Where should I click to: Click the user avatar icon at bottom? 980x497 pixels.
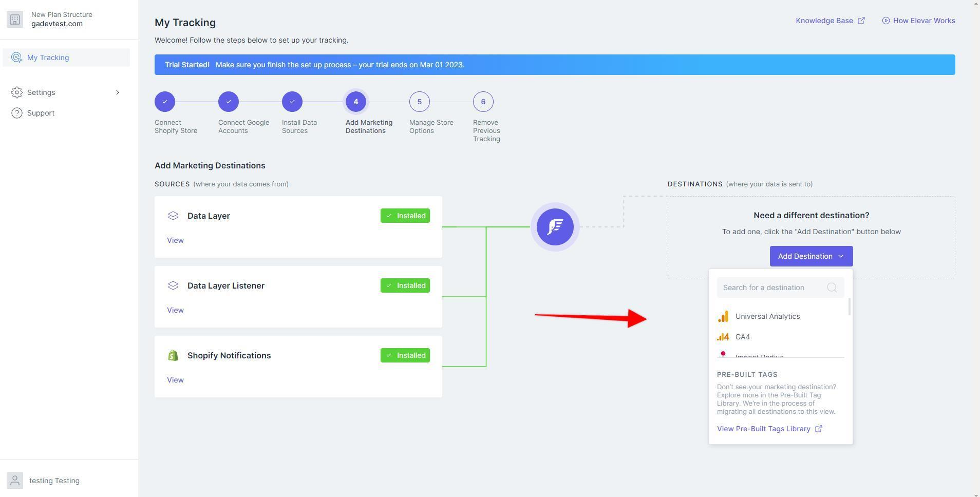pos(15,481)
